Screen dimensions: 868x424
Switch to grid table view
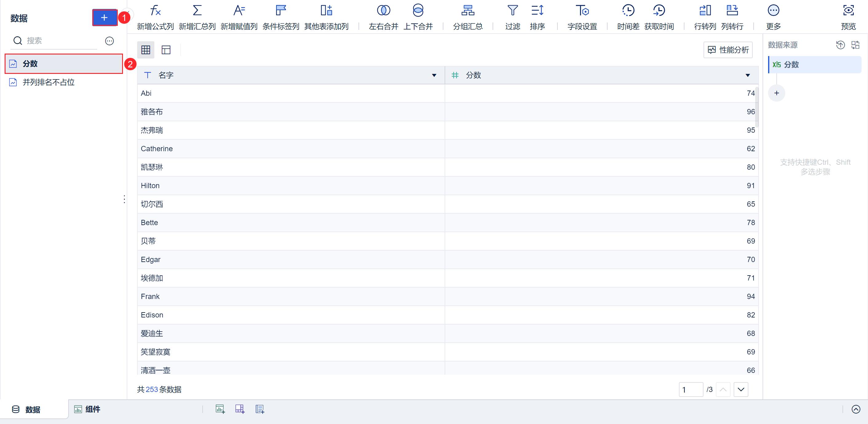pos(145,50)
